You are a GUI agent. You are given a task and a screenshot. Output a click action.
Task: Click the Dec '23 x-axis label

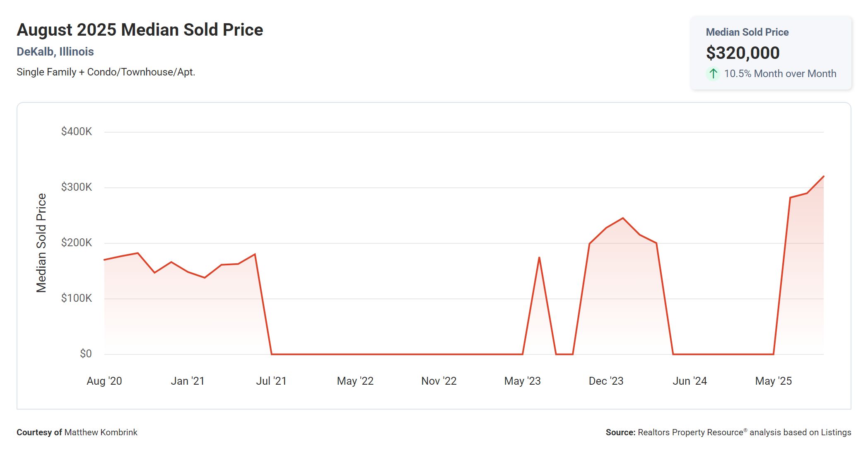pyautogui.click(x=606, y=381)
